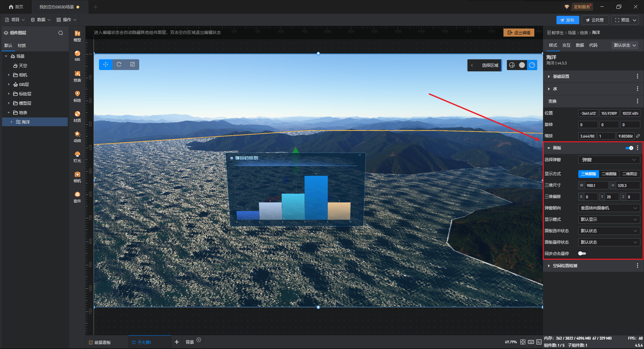Open the 面板选中状态 dropdown
This screenshot has width=644, height=349.
(609, 231)
